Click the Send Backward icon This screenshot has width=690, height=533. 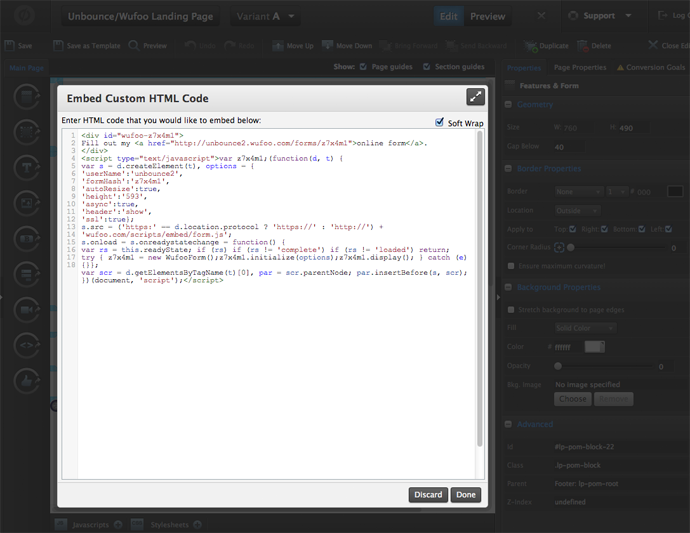pos(451,45)
